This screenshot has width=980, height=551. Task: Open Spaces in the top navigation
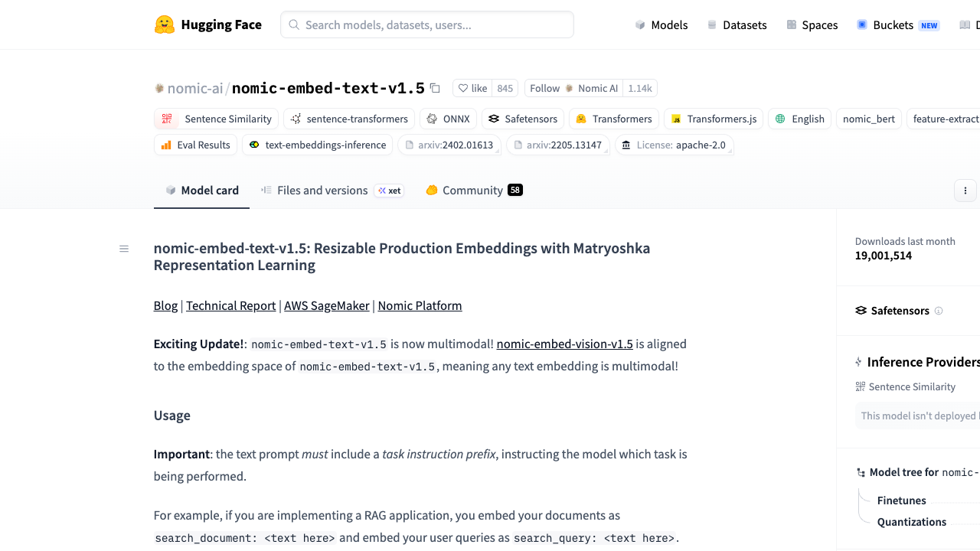(x=812, y=24)
